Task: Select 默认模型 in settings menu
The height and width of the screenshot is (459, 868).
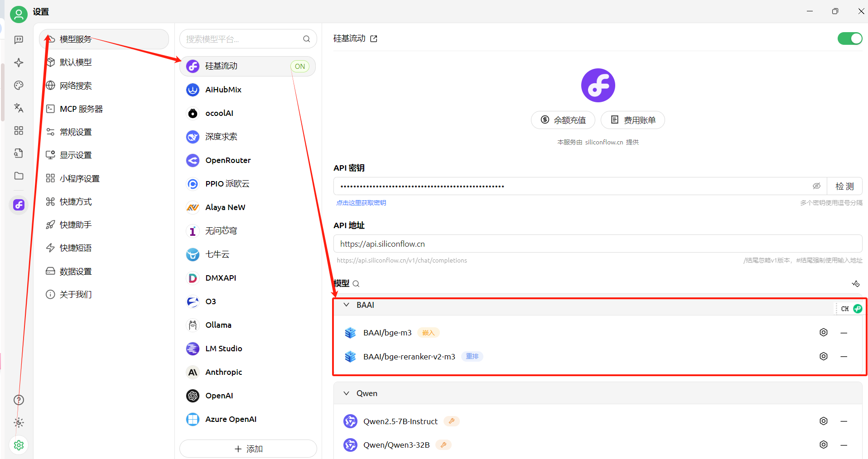Action: (x=104, y=62)
